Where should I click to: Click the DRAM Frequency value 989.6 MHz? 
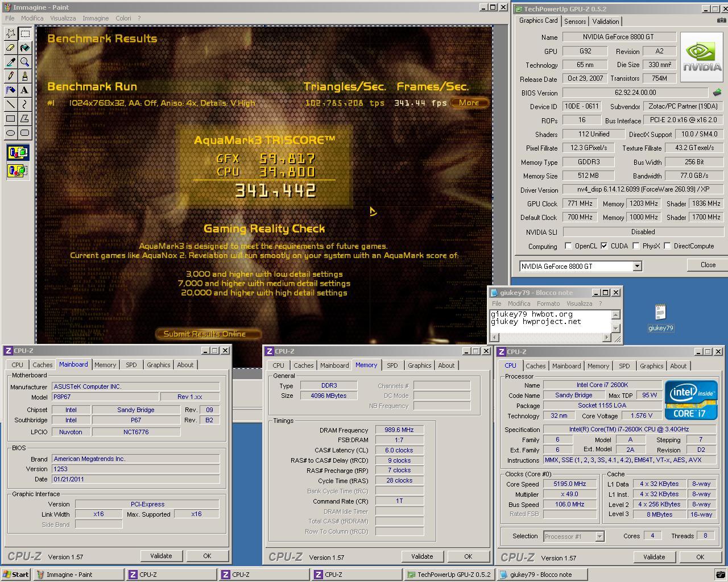click(x=399, y=430)
